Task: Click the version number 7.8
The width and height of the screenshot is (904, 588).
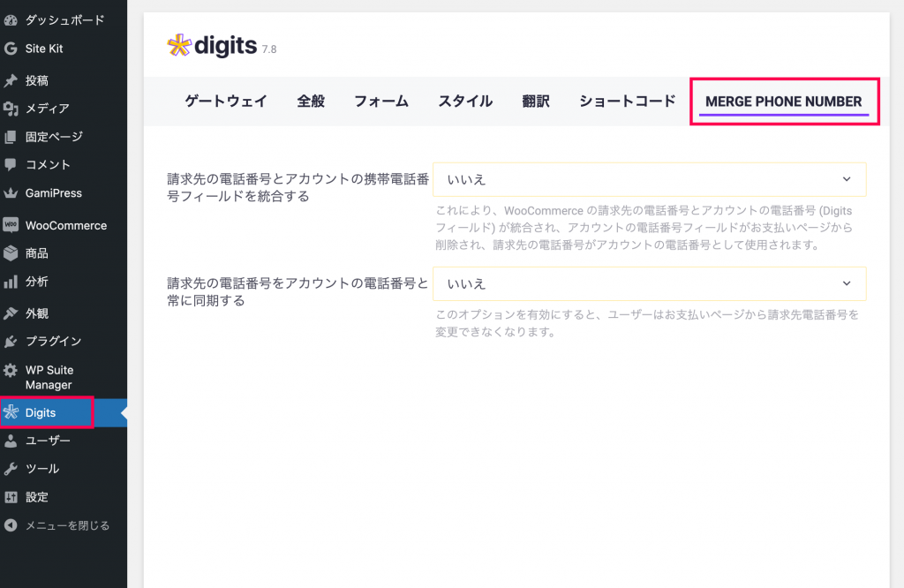Action: pos(269,49)
